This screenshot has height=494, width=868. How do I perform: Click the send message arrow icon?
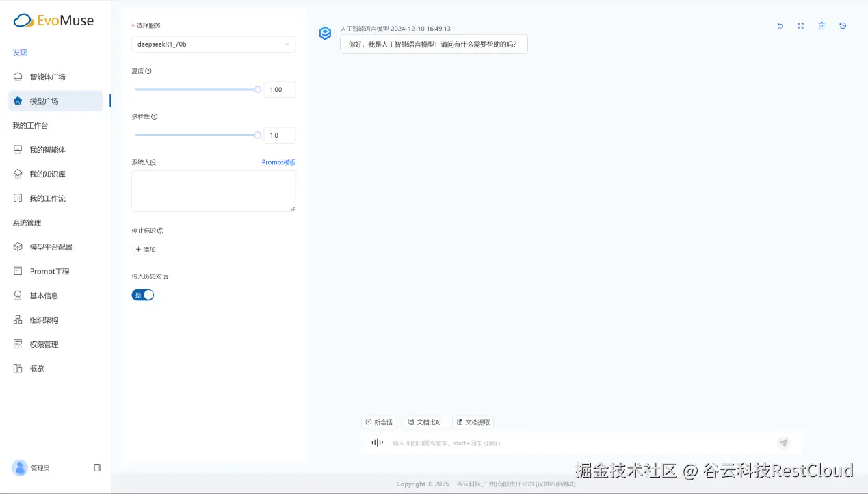(783, 443)
